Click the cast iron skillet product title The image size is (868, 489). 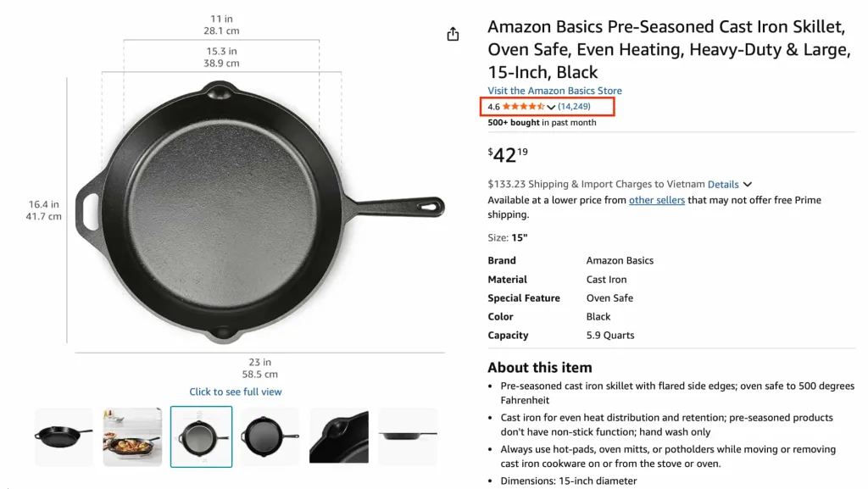(668, 49)
